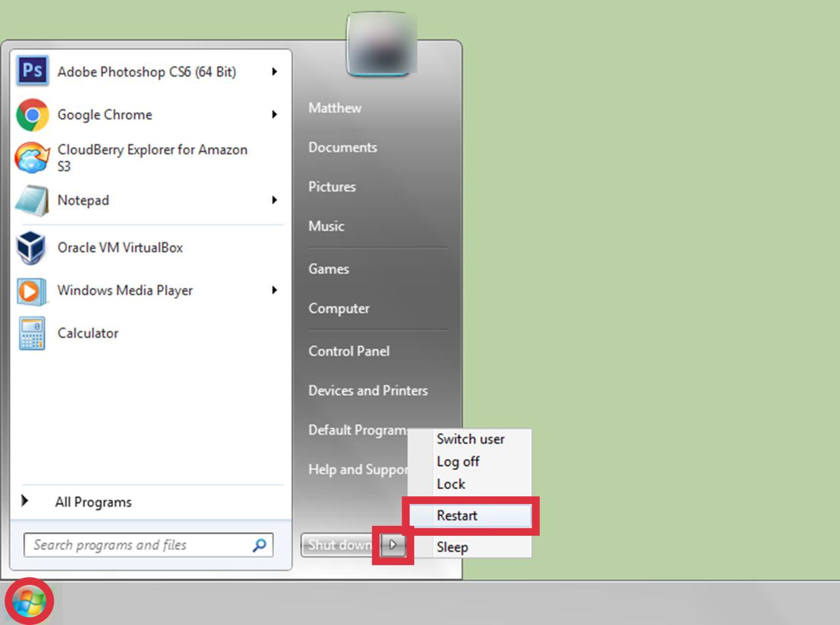Screen dimensions: 840x625
Task: Open All Programs
Action: coord(93,502)
